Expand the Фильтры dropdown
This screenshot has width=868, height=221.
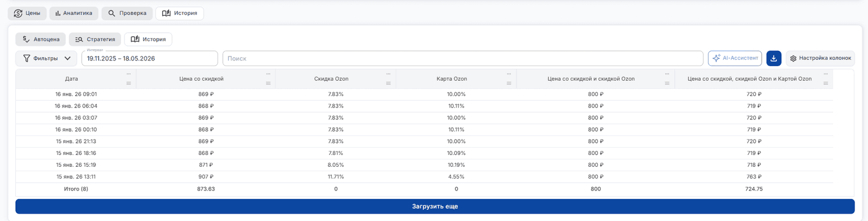click(46, 58)
